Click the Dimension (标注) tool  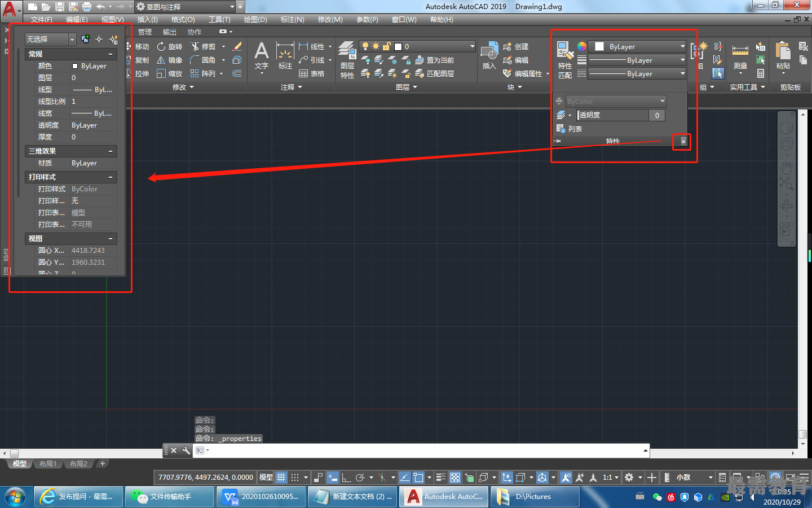point(285,56)
